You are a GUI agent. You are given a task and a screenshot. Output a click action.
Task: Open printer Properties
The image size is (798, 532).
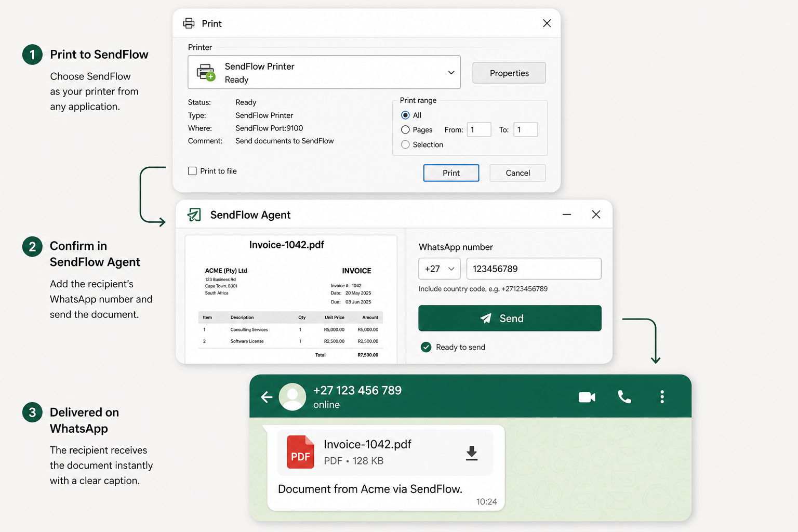point(509,73)
